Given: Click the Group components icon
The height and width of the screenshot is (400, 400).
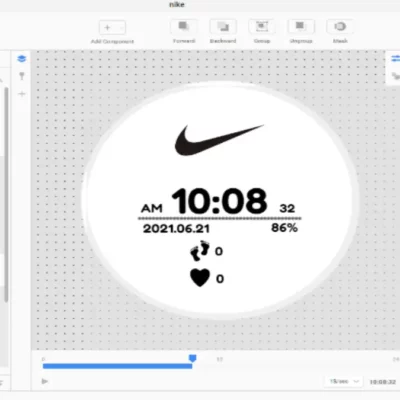Looking at the screenshot, I should (x=262, y=27).
